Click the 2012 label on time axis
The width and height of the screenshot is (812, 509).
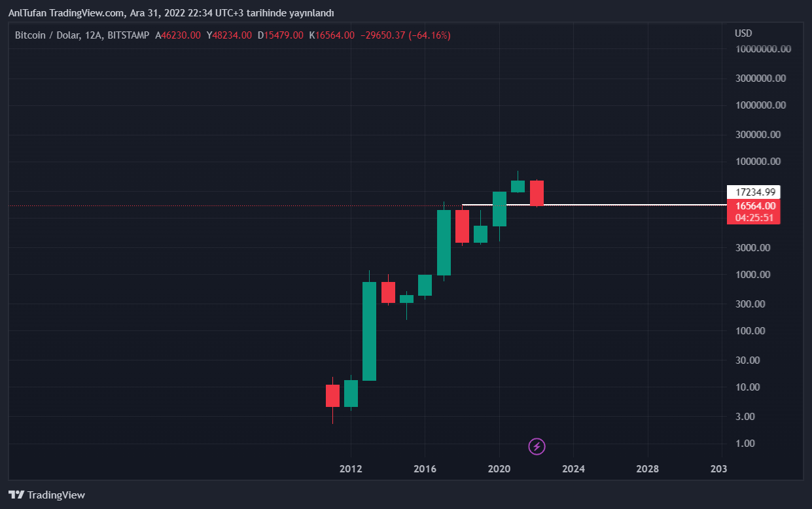coord(351,469)
